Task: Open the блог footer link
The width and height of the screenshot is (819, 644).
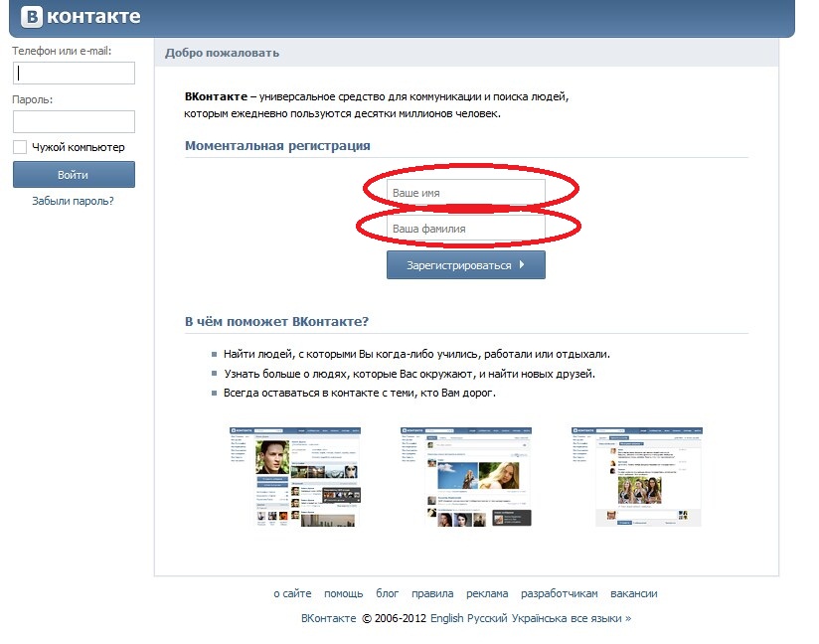Action: [x=387, y=594]
